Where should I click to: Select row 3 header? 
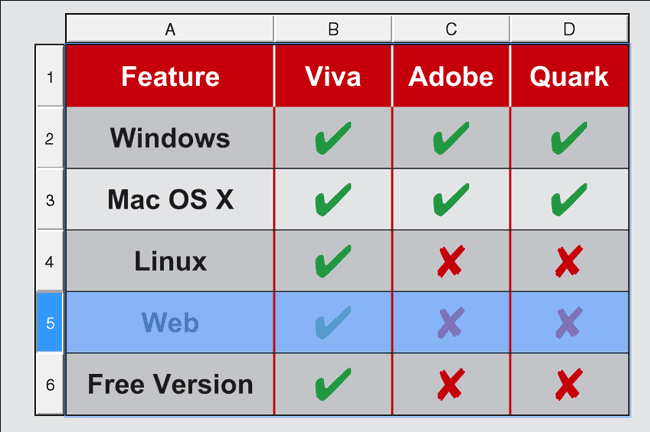[x=50, y=199]
